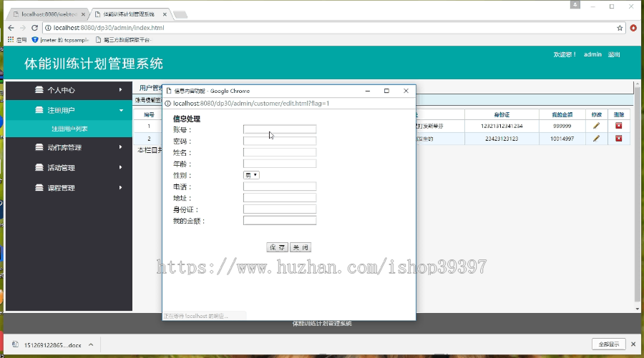Click the site info icon in the popup address bar
This screenshot has width=644, height=358.
point(167,104)
